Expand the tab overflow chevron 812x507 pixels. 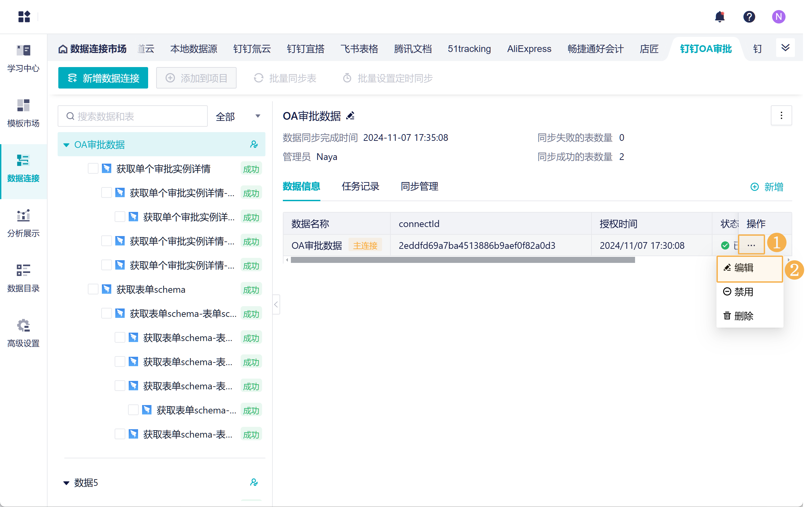click(x=785, y=48)
